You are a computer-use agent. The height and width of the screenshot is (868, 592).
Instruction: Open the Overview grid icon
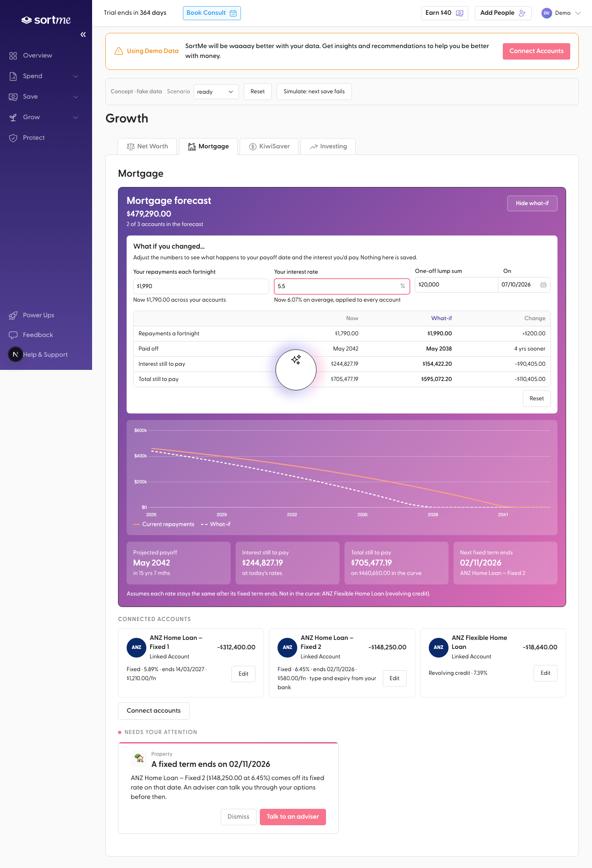click(x=13, y=55)
